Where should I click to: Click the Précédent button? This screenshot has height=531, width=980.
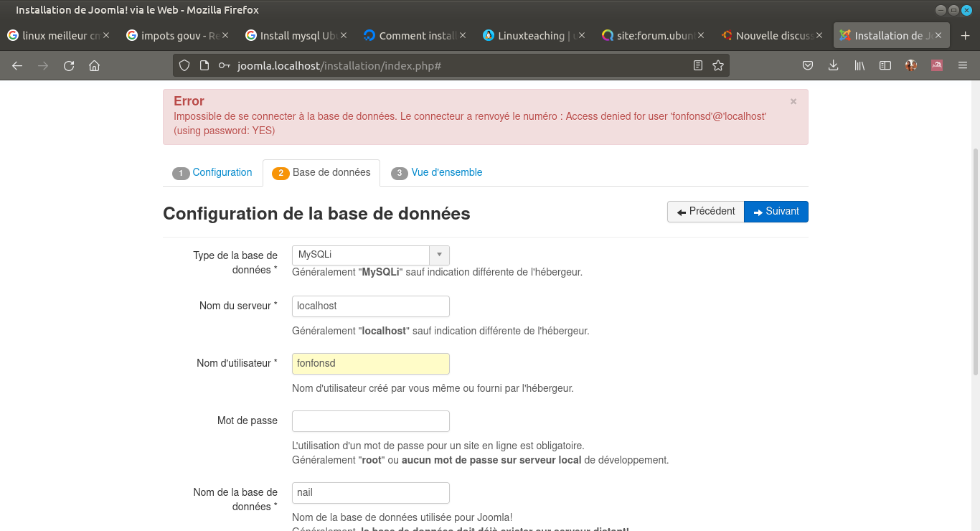706,212
